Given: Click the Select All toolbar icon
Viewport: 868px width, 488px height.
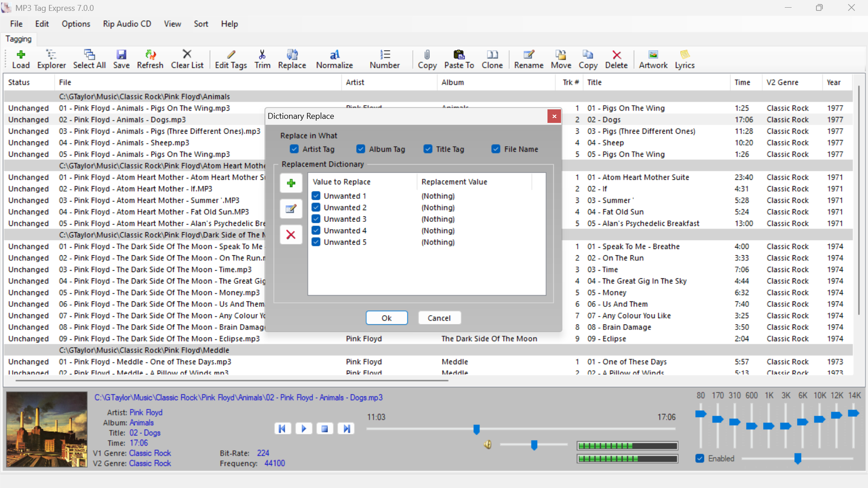Looking at the screenshot, I should [90, 59].
